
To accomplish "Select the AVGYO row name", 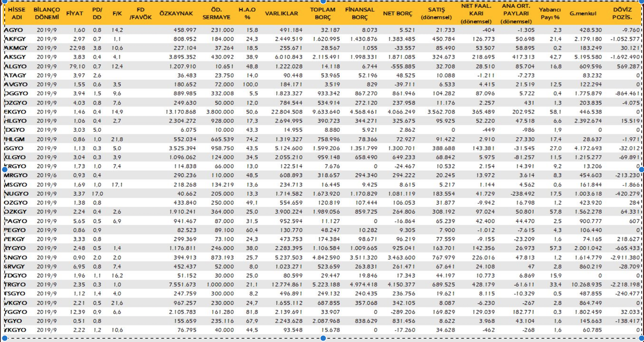I will 15,84.
